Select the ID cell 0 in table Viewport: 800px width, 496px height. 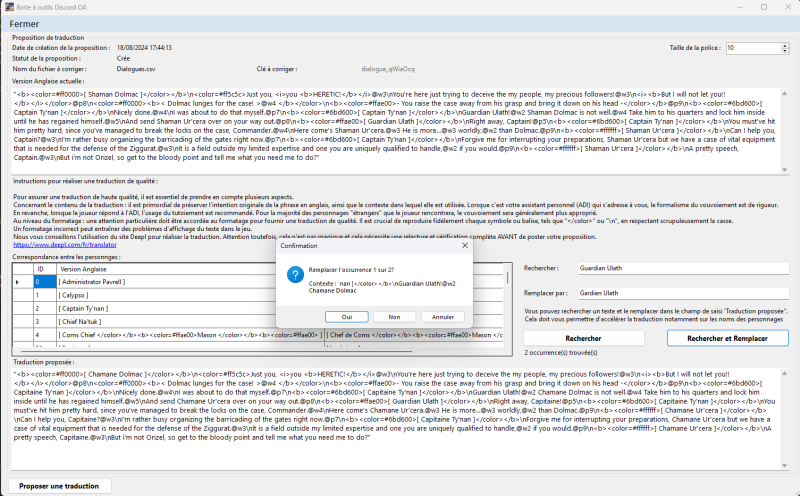pyautogui.click(x=45, y=282)
